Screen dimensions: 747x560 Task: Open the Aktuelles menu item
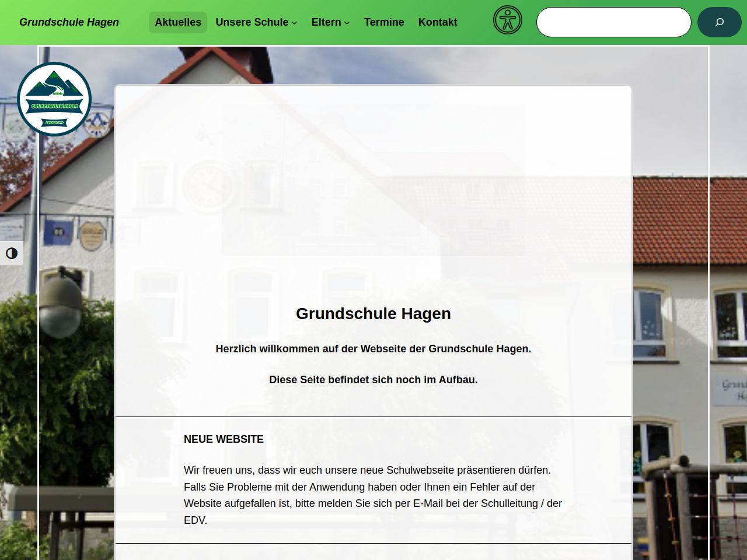[x=178, y=22]
